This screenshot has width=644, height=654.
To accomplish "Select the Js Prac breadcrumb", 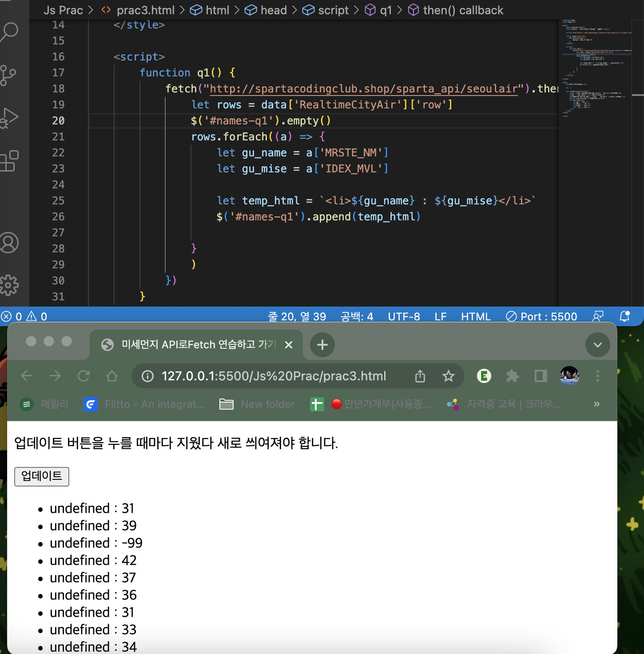I will [63, 10].
